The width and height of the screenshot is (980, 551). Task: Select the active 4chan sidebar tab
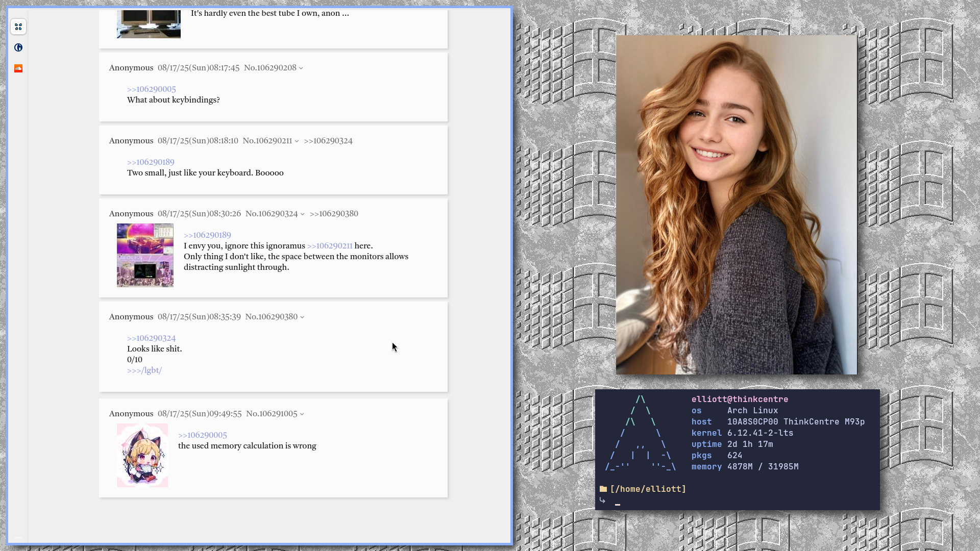coord(18,27)
